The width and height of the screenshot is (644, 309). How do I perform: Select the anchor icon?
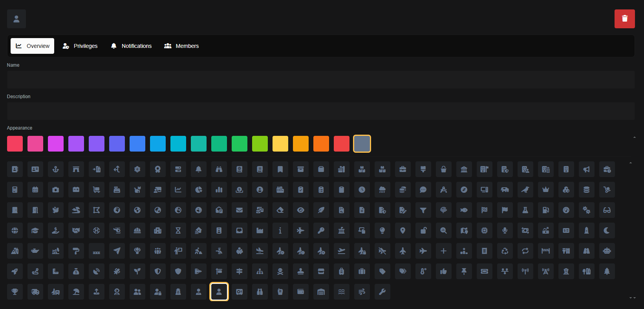pos(56,169)
